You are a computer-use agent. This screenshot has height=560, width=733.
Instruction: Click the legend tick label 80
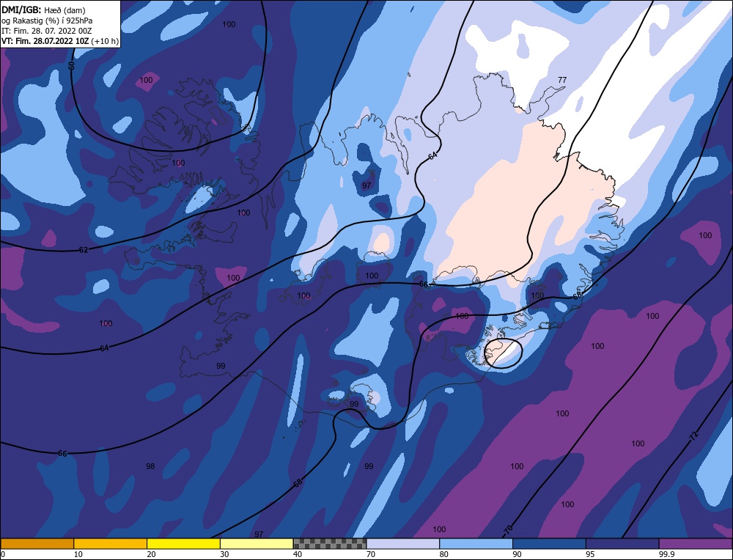point(444,554)
